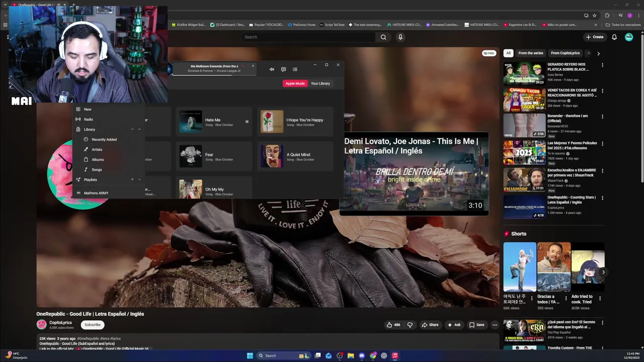Image resolution: width=644 pixels, height=362 pixels.
Task: Play the Hate Me song card
Action: click(x=214, y=122)
